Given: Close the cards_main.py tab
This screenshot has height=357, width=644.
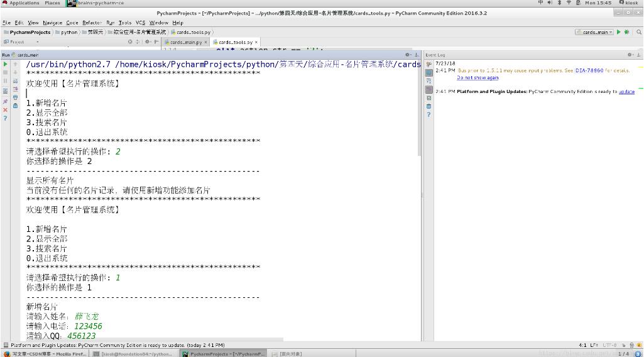Looking at the screenshot, I should 206,42.
